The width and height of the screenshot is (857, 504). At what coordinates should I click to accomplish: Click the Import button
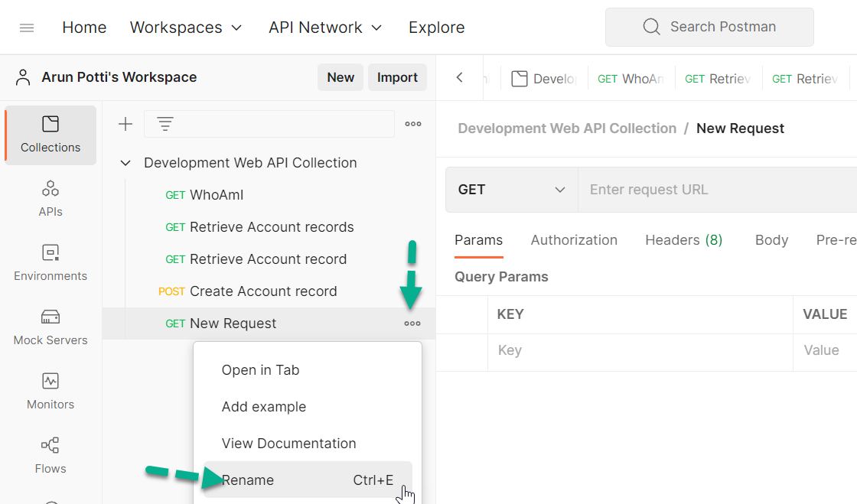point(397,77)
